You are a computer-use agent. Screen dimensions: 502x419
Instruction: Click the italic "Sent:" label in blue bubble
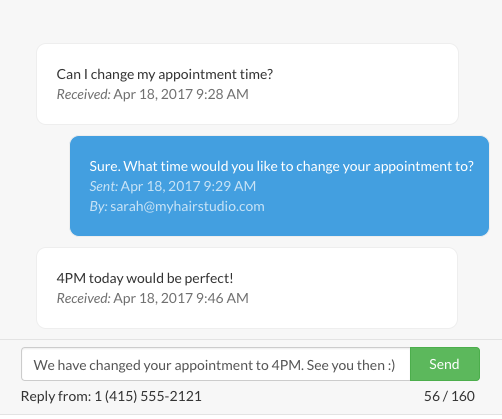click(x=104, y=186)
